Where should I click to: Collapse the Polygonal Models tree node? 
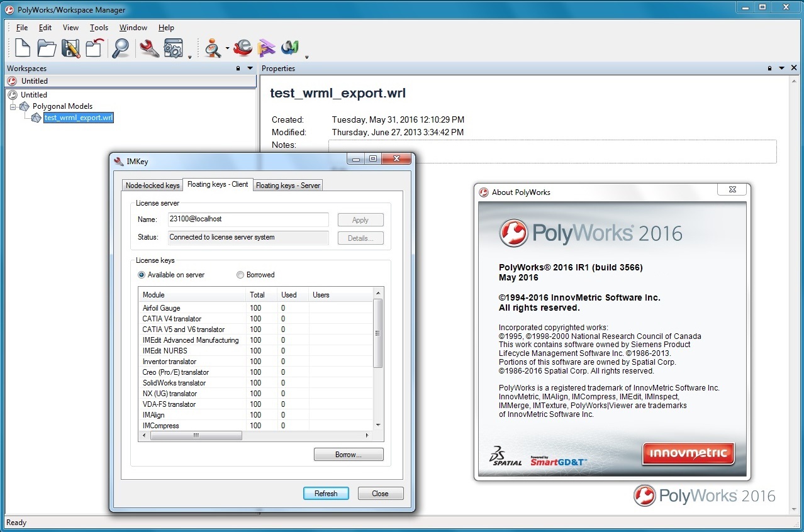13,106
